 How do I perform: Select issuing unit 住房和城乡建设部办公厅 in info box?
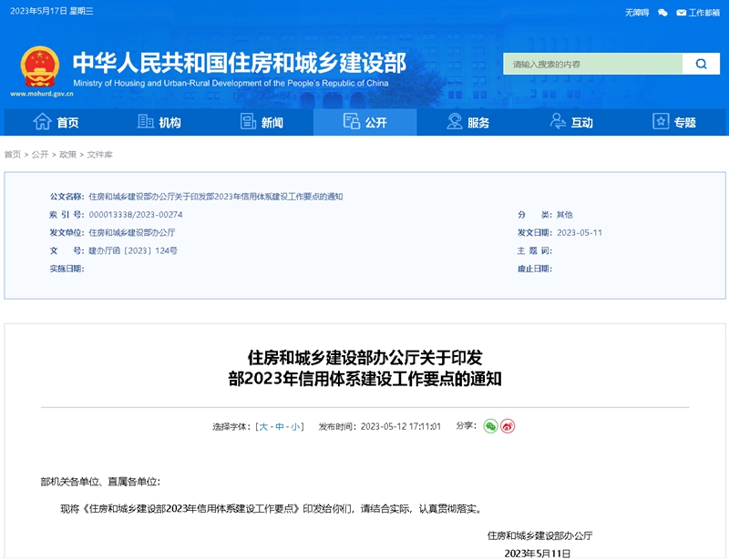(x=132, y=232)
